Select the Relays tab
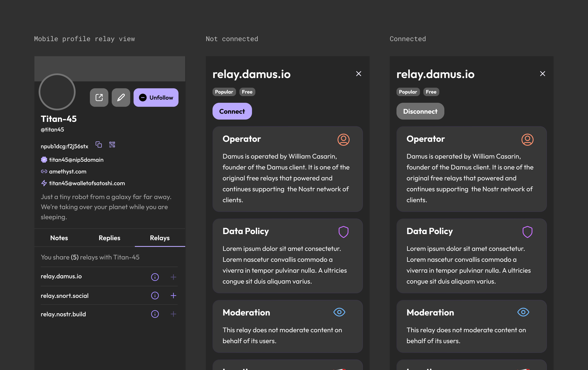Screen dimensions: 588x370 click(160, 238)
